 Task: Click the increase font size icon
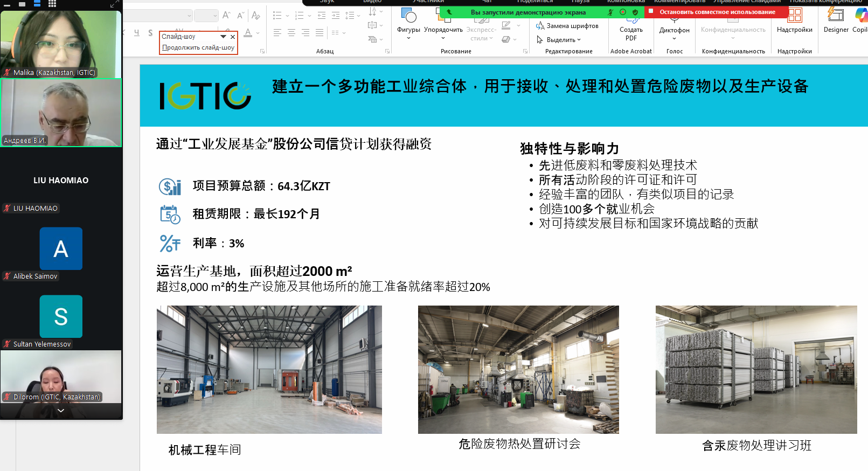coord(226,16)
